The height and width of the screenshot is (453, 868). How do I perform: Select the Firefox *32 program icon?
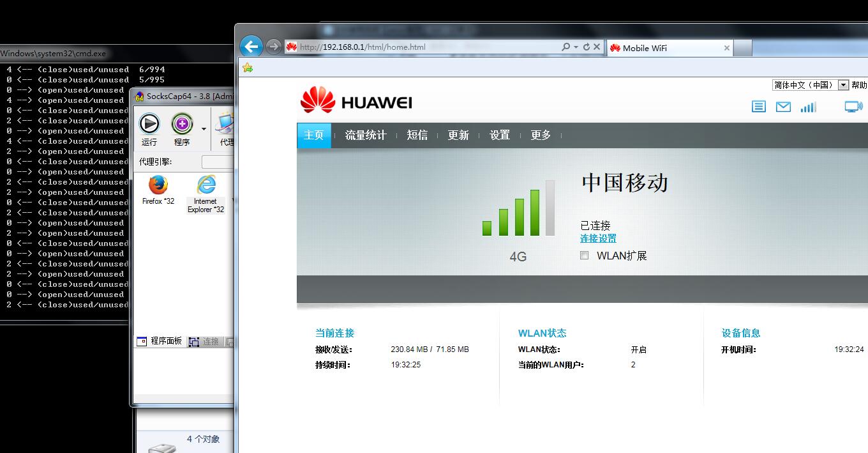click(158, 190)
